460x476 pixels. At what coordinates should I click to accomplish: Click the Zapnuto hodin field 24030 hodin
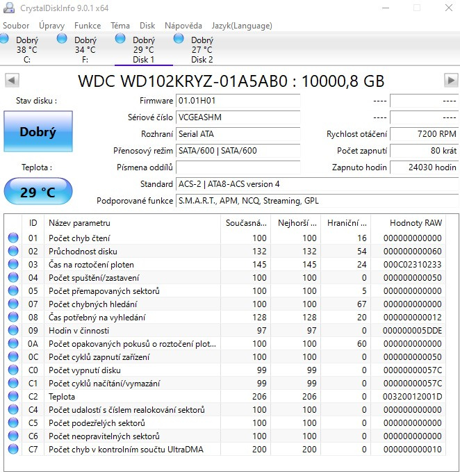click(x=424, y=167)
